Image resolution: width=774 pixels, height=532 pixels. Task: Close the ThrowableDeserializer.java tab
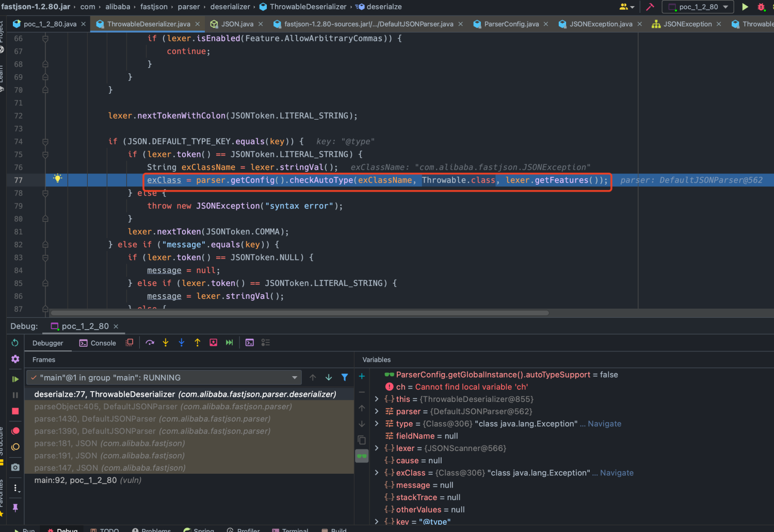[x=198, y=24]
